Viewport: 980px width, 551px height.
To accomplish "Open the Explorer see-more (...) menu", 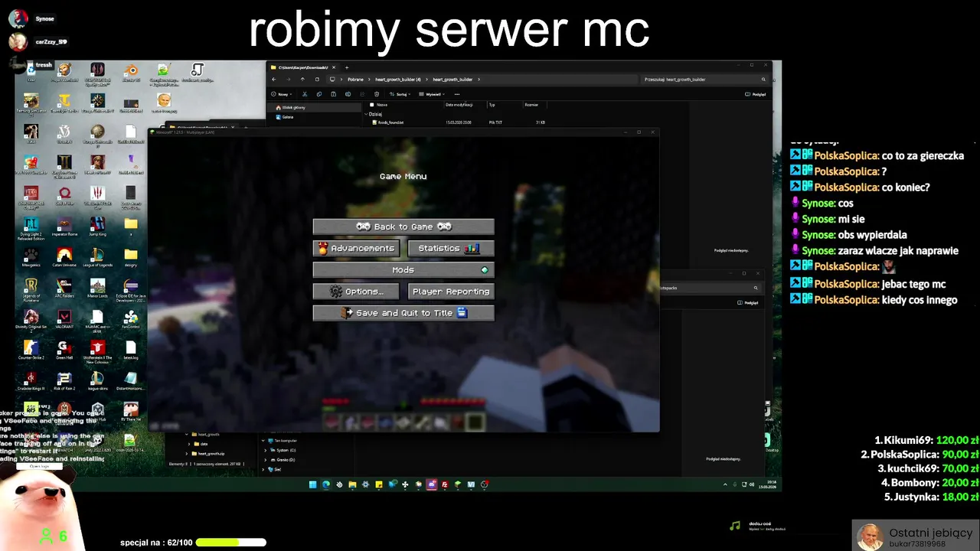I will [x=457, y=94].
